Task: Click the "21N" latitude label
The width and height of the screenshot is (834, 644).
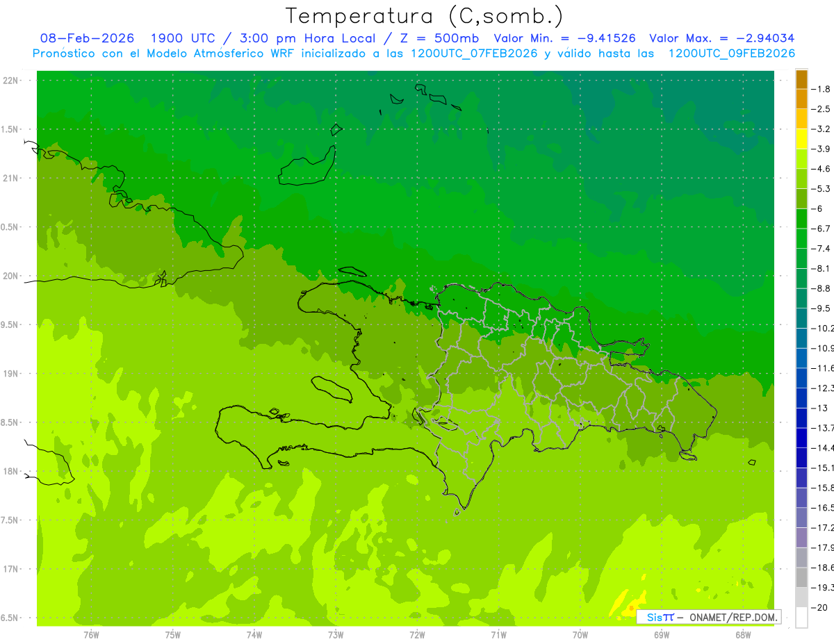Action: point(10,179)
